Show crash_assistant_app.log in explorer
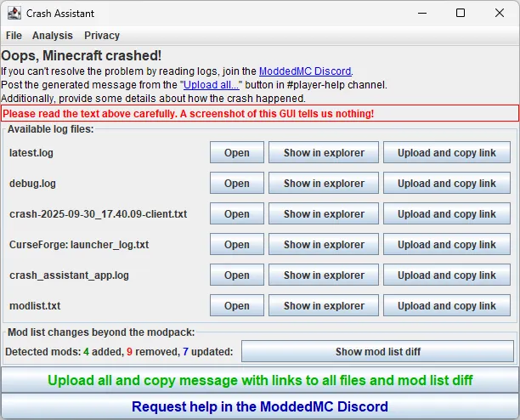This screenshot has width=520, height=420. [x=324, y=275]
